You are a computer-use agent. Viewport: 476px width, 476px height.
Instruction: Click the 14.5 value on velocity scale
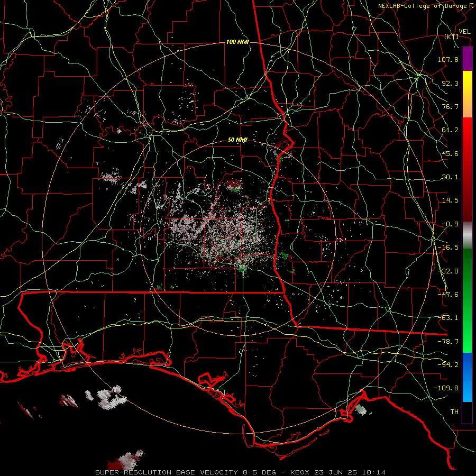click(x=450, y=200)
